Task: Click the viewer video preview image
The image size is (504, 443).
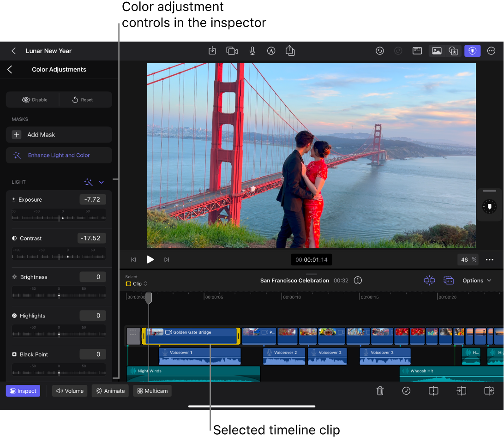Action: click(x=311, y=155)
